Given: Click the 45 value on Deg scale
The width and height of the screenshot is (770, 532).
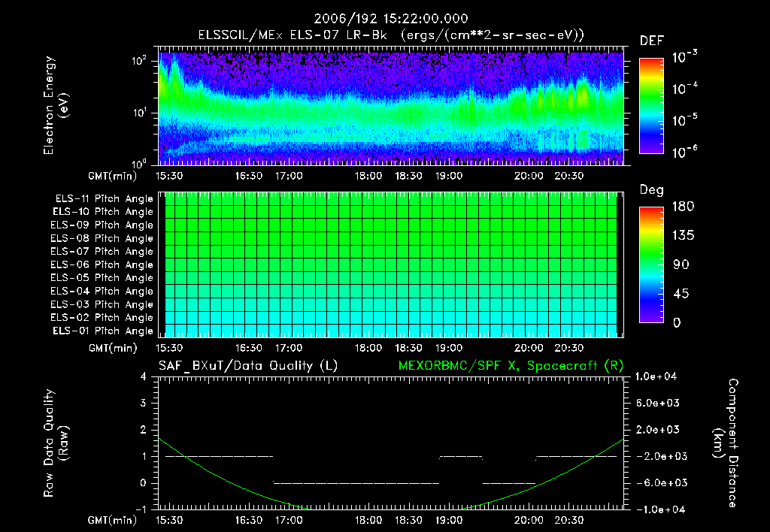Looking at the screenshot, I should coord(681,294).
